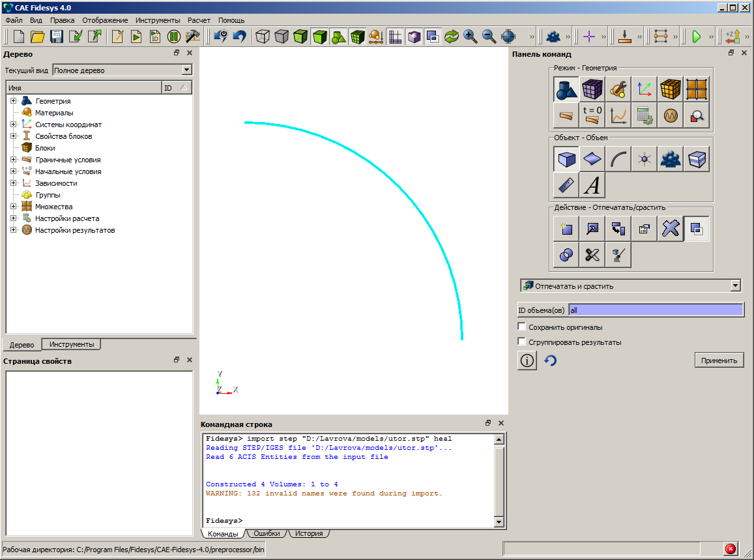The height and width of the screenshot is (560, 754).
Task: Open the Инструменты menu
Action: pyautogui.click(x=158, y=20)
